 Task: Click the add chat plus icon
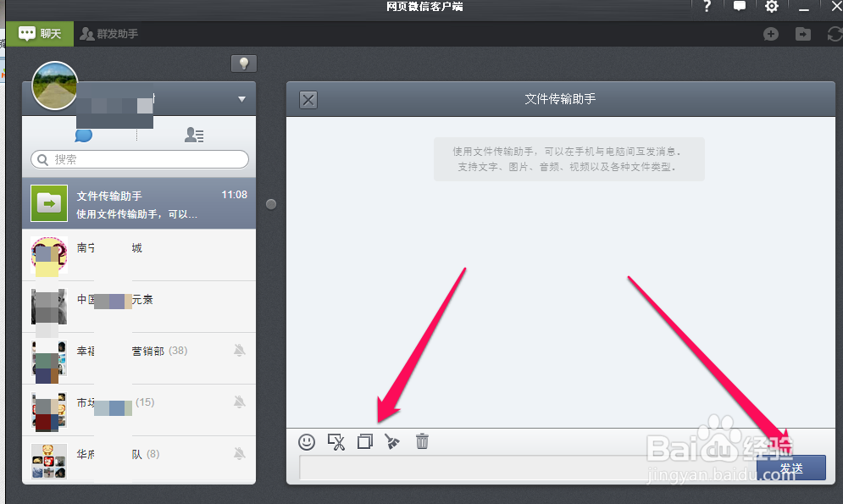click(771, 35)
